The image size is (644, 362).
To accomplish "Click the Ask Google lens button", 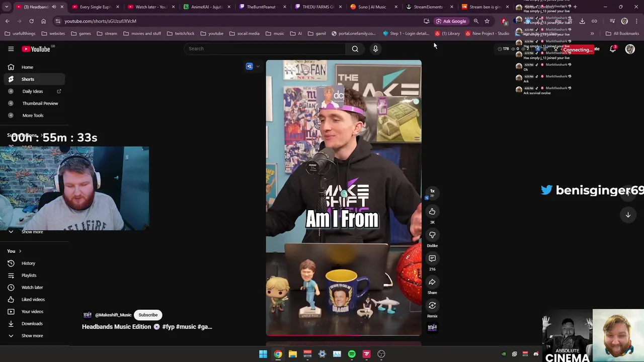I will click(x=451, y=21).
